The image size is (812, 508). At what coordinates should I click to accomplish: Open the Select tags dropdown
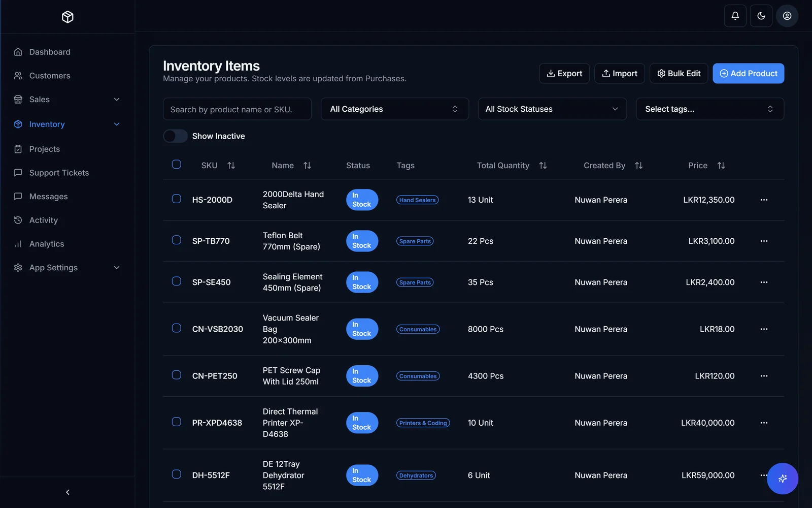coord(709,109)
